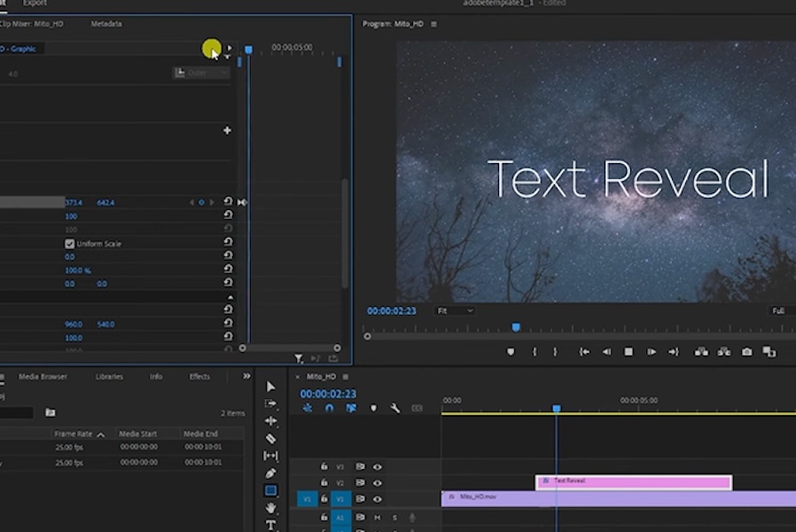Viewport: 796px width, 532px height.
Task: Select the Text Reveal clip on V2
Action: click(634, 482)
